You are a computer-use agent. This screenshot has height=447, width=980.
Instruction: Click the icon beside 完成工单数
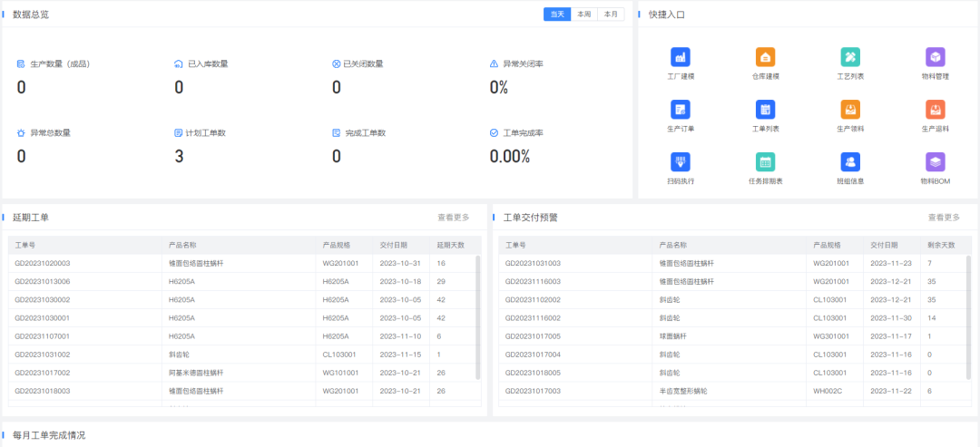[337, 133]
